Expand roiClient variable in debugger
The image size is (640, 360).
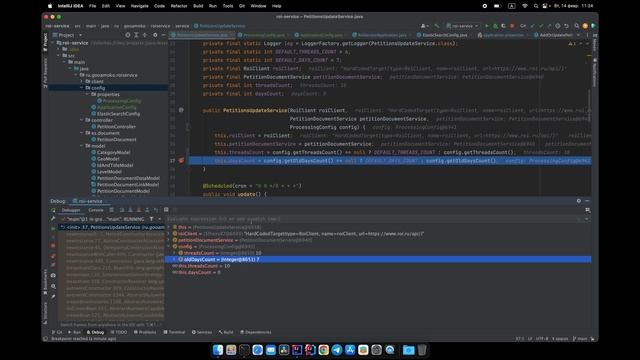pos(169,233)
